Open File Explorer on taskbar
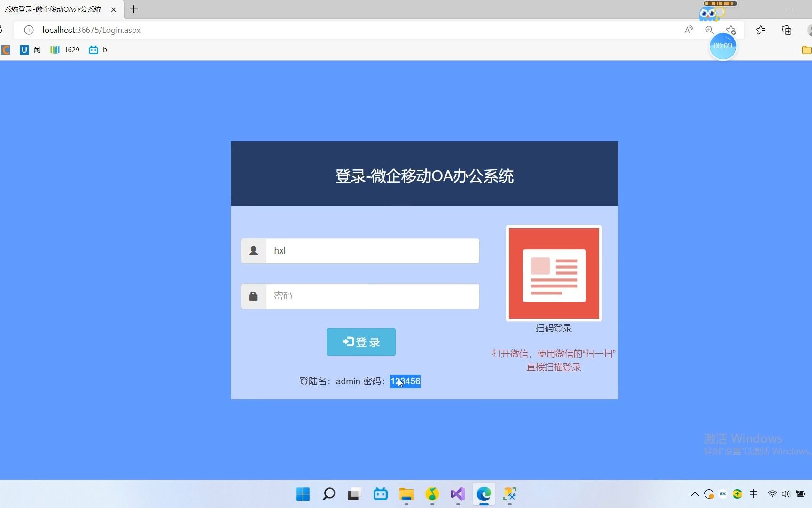 pyautogui.click(x=406, y=494)
